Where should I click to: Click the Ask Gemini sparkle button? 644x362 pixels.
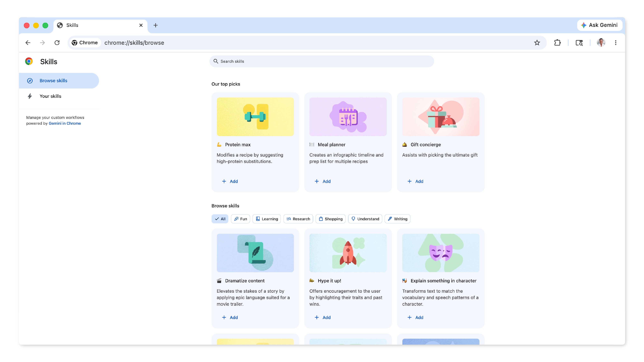click(x=600, y=25)
